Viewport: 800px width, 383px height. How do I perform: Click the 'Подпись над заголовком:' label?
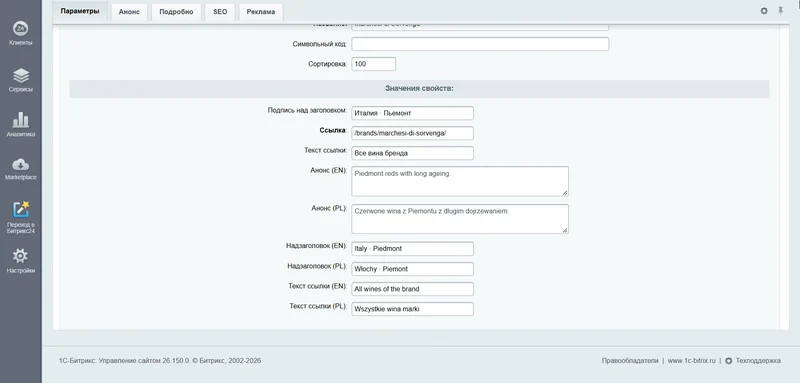(308, 110)
